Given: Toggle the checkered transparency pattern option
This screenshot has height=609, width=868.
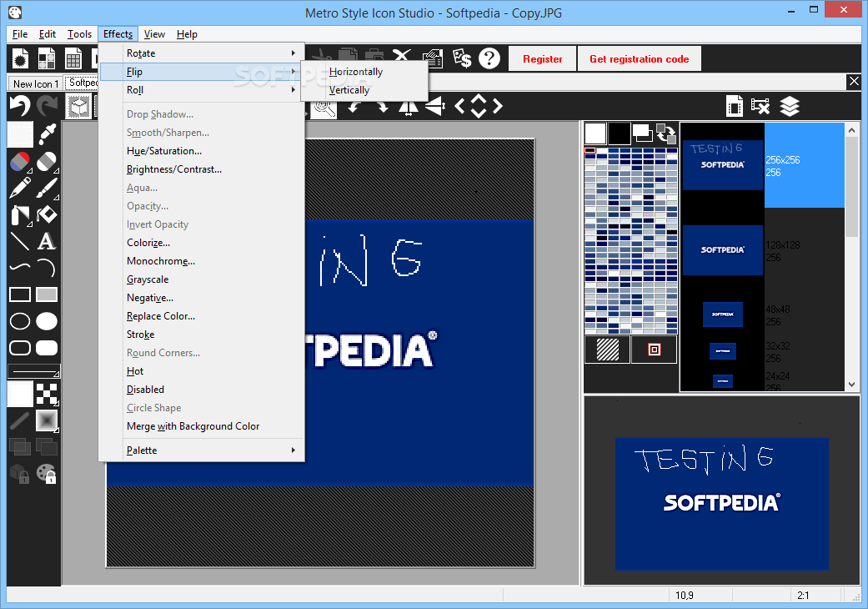Looking at the screenshot, I should [47, 394].
